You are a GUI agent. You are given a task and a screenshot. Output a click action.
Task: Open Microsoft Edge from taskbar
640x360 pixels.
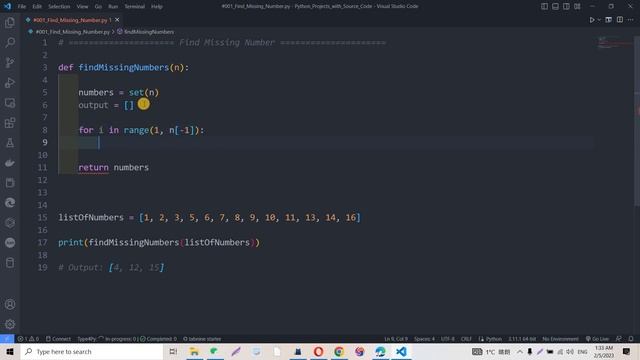click(x=380, y=351)
